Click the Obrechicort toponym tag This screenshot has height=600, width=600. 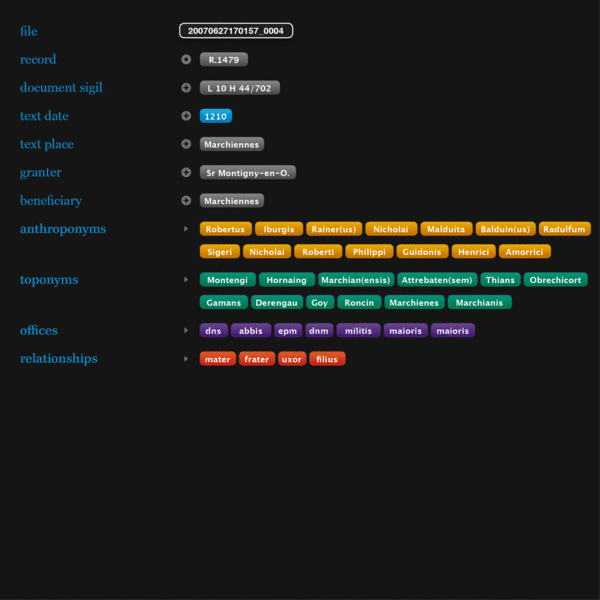click(555, 280)
